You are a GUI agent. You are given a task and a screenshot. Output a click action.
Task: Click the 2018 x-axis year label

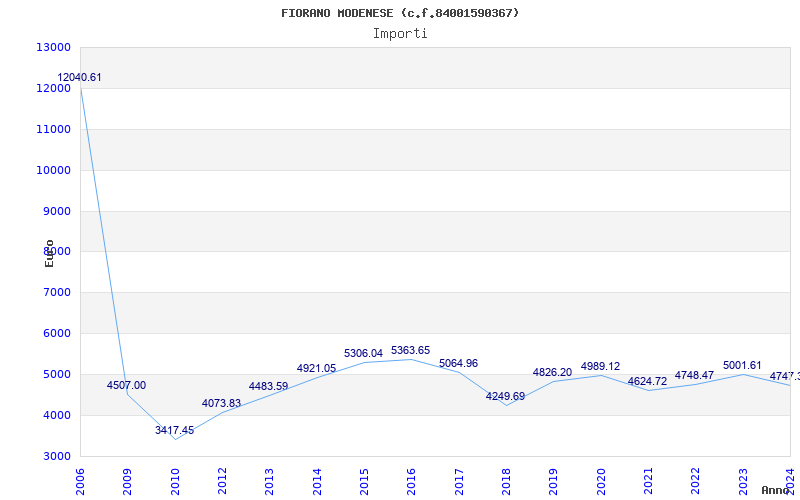(506, 481)
